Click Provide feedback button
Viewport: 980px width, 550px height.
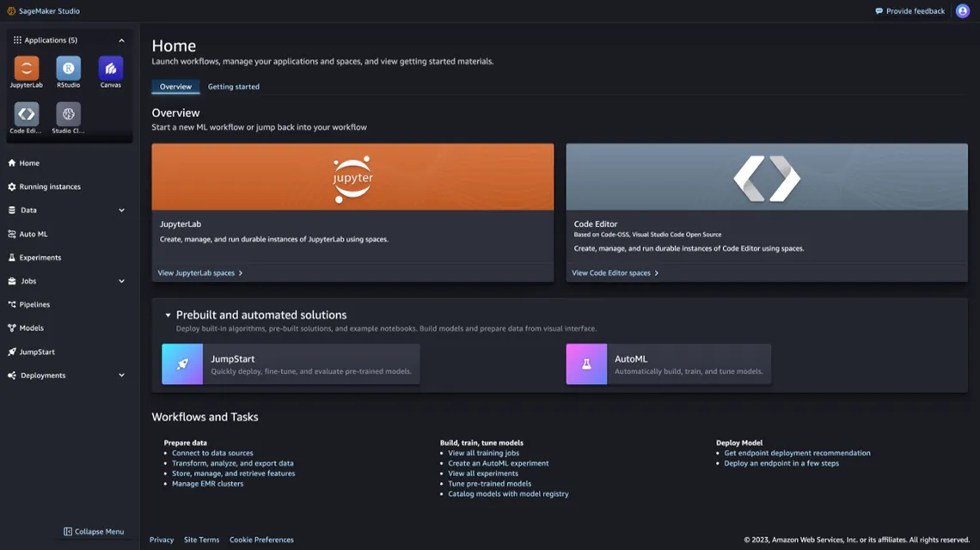(x=910, y=10)
